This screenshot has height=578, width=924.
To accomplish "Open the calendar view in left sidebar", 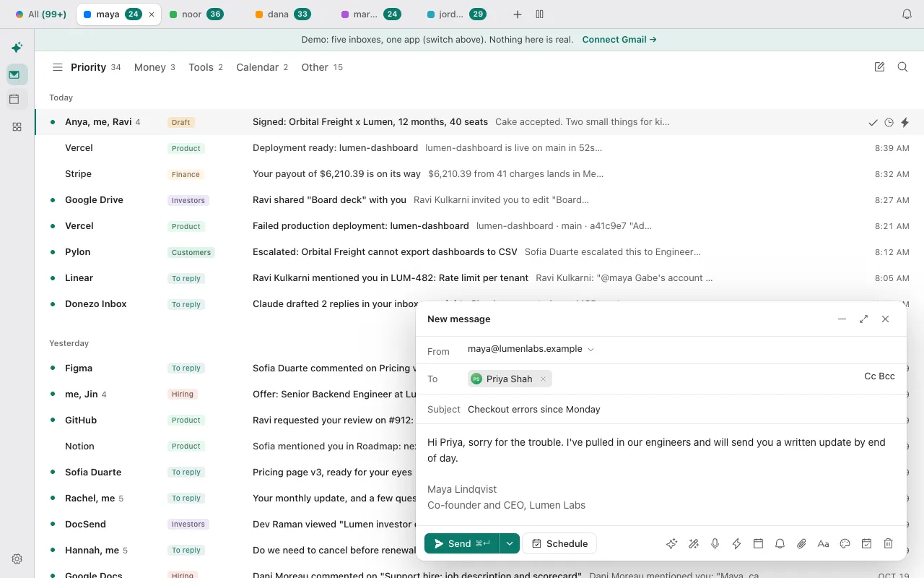I will tap(14, 100).
